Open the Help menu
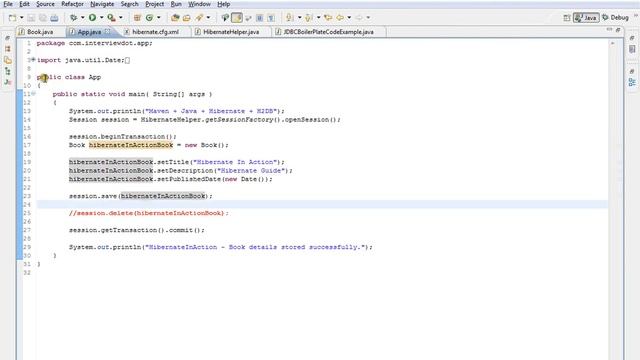640x360 pixels. point(224,4)
